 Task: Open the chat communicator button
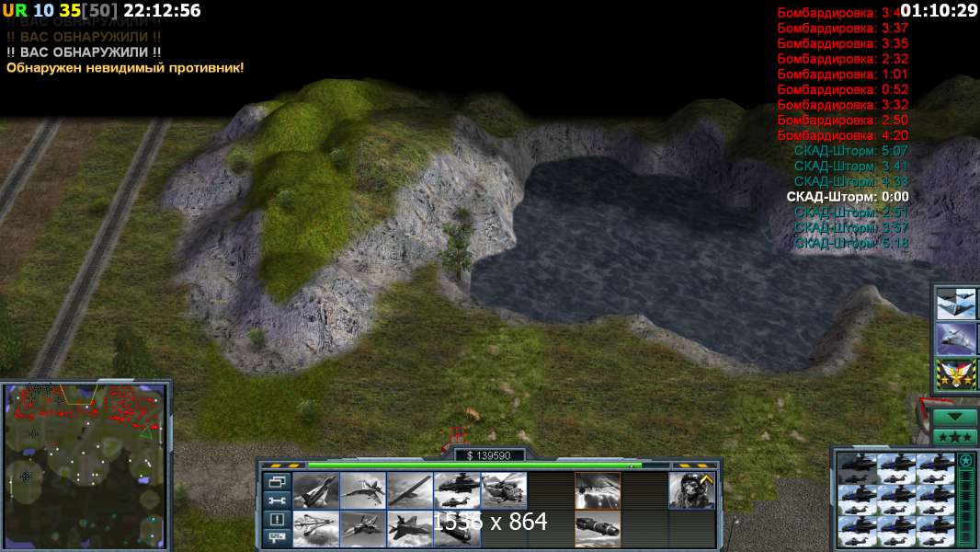pyautogui.click(x=277, y=537)
